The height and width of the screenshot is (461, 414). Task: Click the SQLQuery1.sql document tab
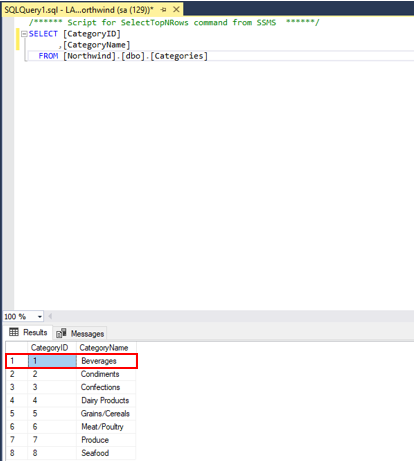pyautogui.click(x=79, y=10)
